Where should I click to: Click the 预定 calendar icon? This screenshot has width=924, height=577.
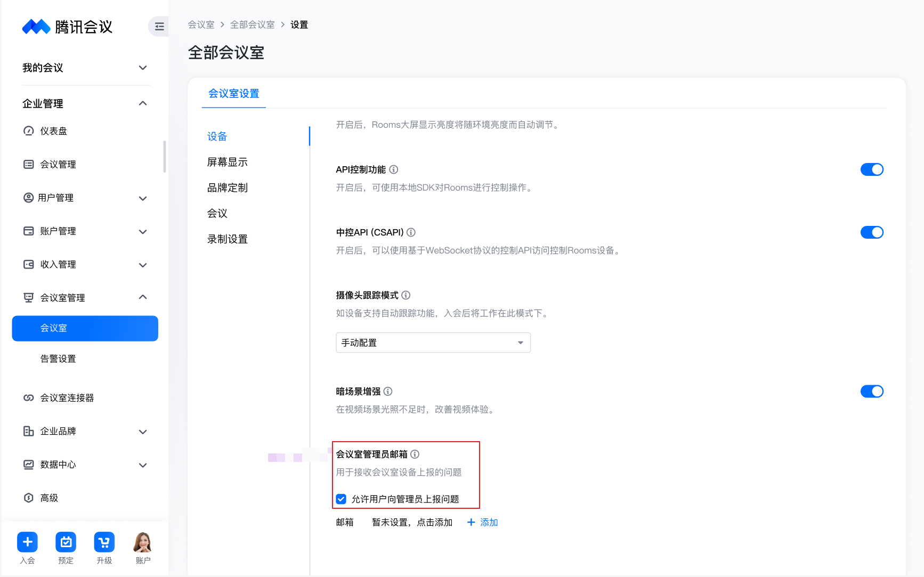(66, 542)
